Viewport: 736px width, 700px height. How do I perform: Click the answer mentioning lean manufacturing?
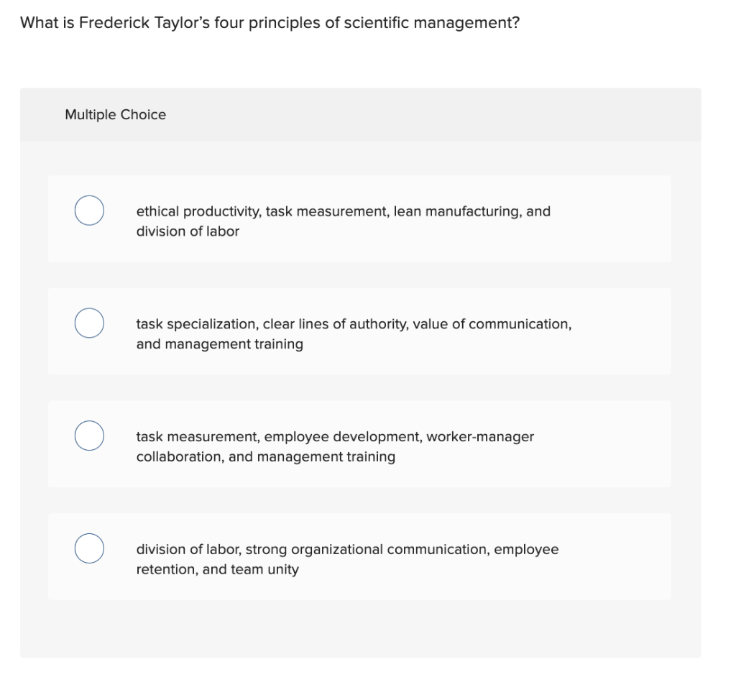pyautogui.click(x=343, y=221)
